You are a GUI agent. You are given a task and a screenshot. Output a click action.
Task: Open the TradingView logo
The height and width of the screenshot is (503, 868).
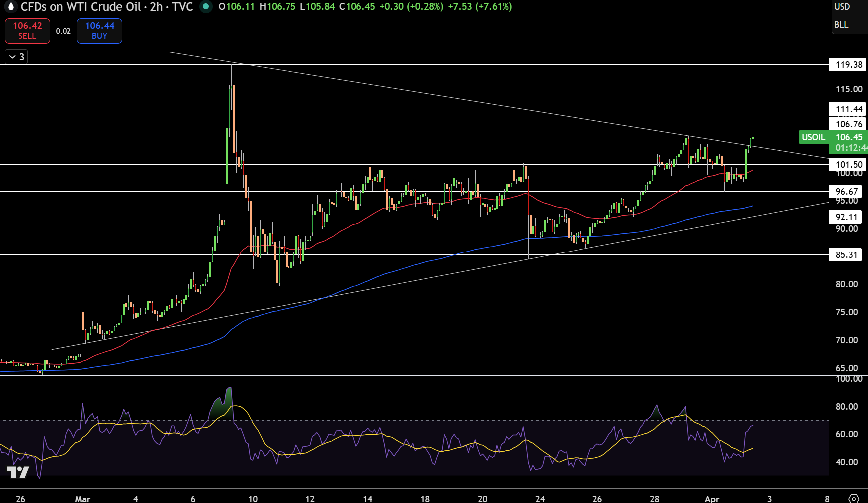18,472
